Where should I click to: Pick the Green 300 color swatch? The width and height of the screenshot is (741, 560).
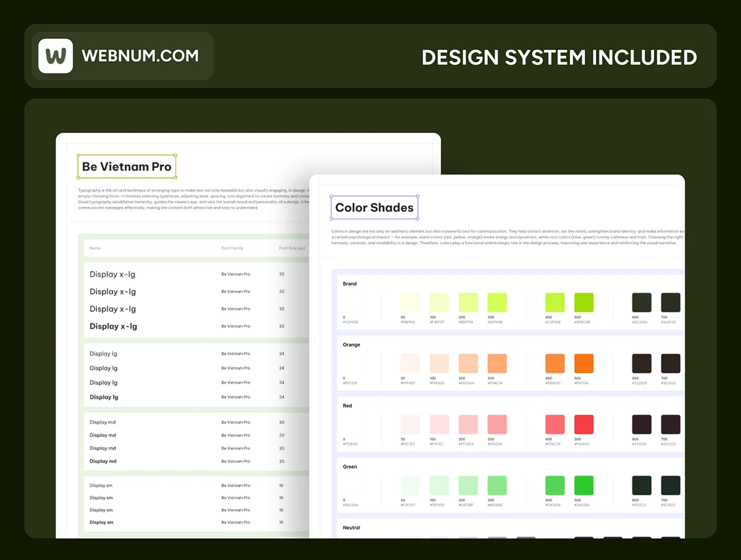click(x=497, y=485)
